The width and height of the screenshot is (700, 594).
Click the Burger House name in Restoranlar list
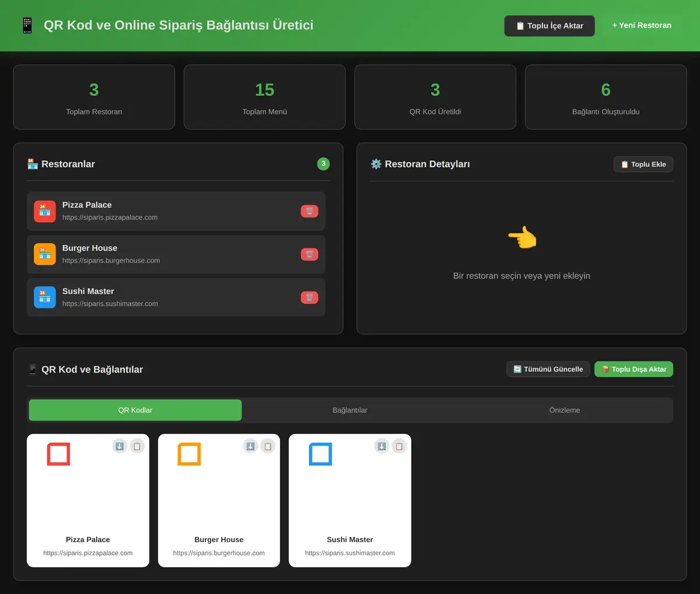[90, 248]
